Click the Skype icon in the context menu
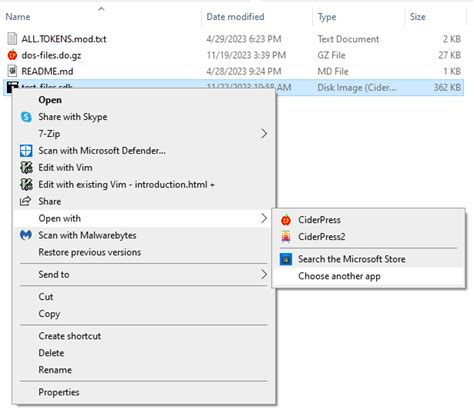 pyautogui.click(x=26, y=117)
